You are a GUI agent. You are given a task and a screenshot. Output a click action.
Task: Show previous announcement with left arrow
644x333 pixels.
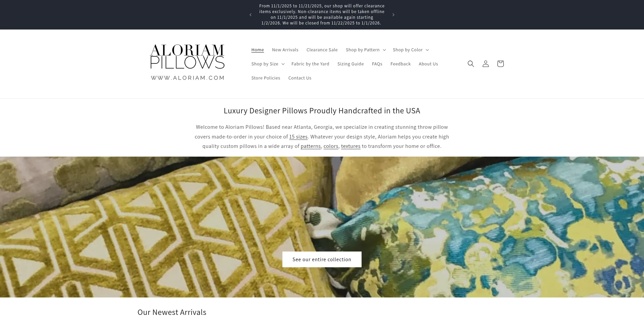(x=250, y=15)
